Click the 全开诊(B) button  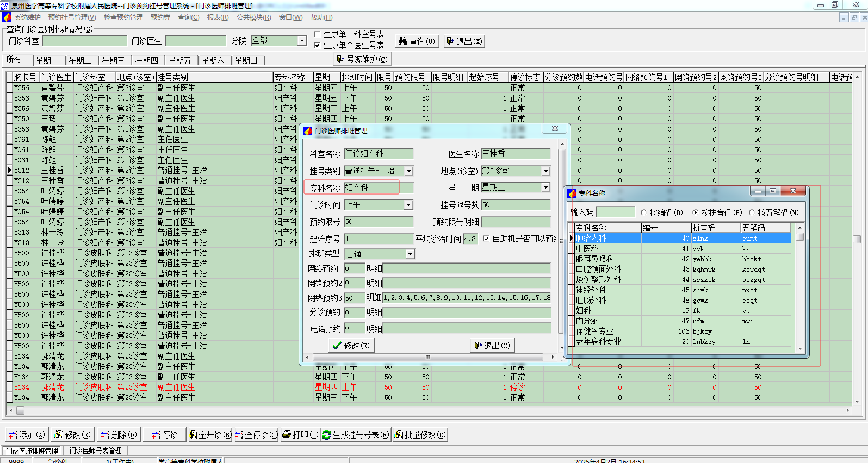(209, 435)
